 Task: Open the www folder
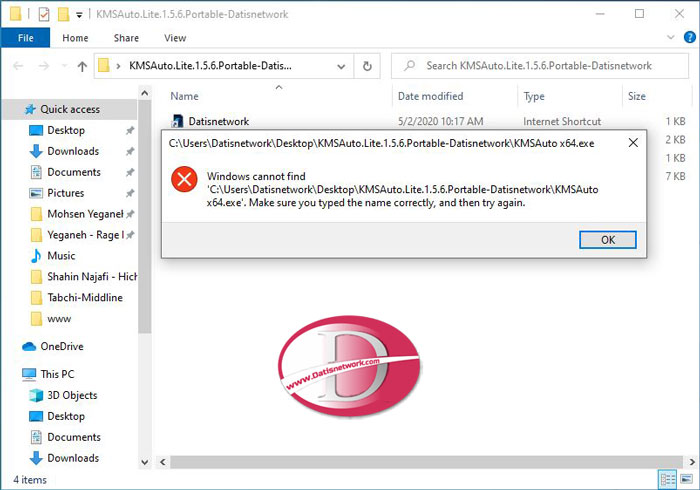[59, 319]
